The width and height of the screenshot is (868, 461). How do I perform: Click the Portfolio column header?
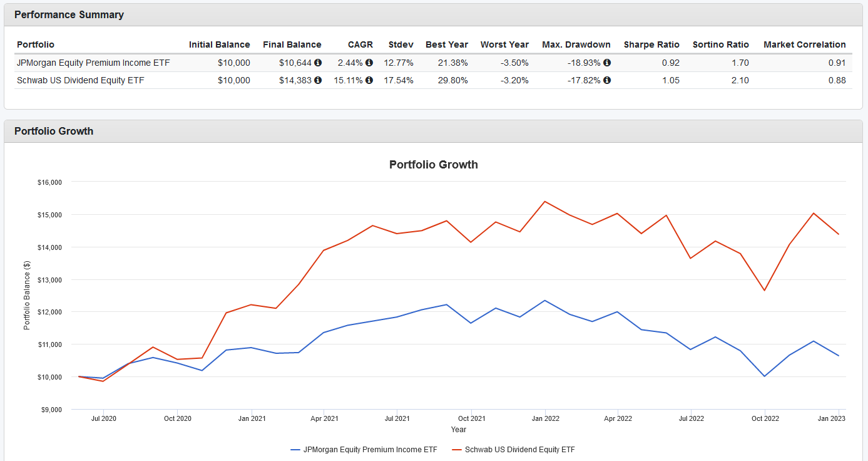coord(36,44)
